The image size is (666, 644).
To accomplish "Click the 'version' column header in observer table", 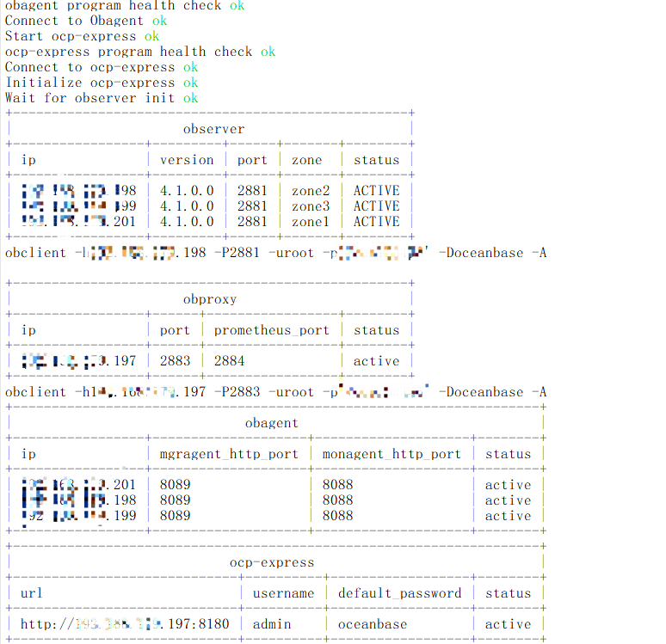I will (x=187, y=160).
